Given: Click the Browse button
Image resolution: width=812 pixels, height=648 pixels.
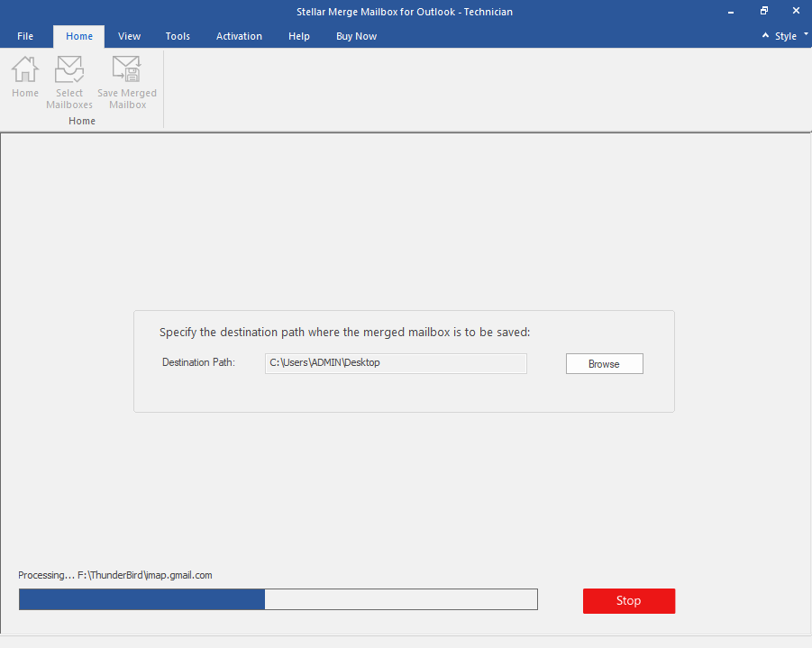Looking at the screenshot, I should [x=605, y=363].
